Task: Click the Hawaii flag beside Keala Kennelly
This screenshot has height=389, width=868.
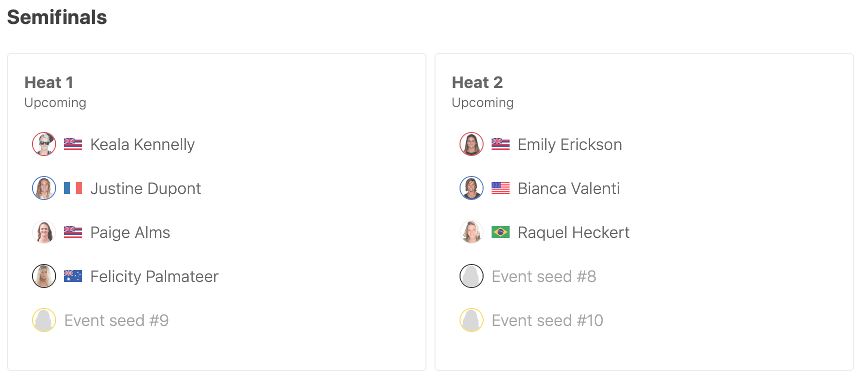Action: click(x=73, y=144)
